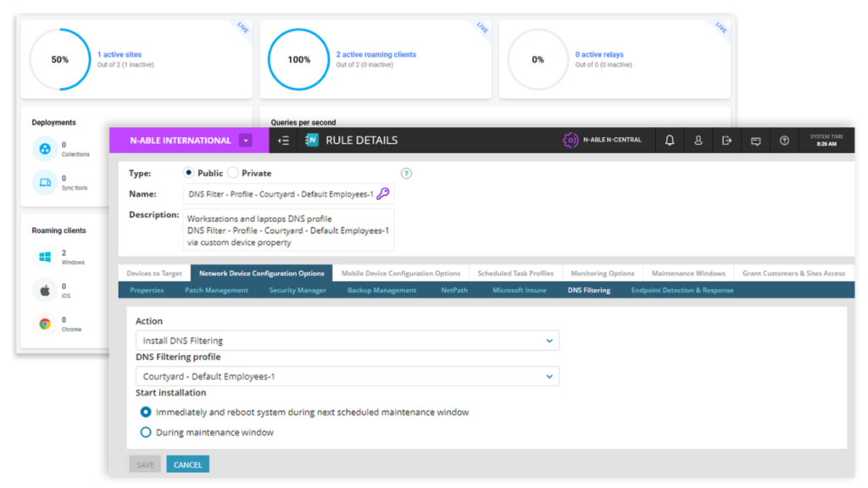Open the user account icon

pyautogui.click(x=698, y=141)
